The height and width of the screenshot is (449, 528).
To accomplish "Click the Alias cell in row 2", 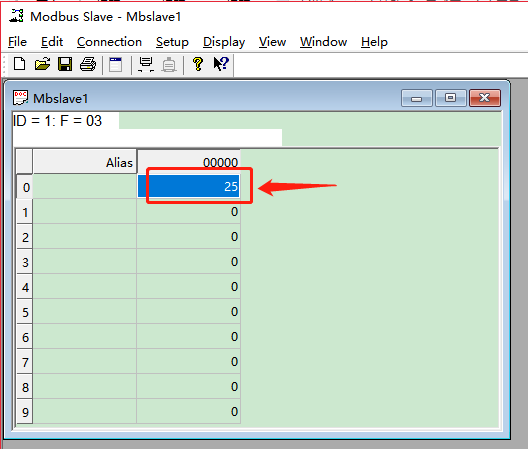I will (x=85, y=236).
